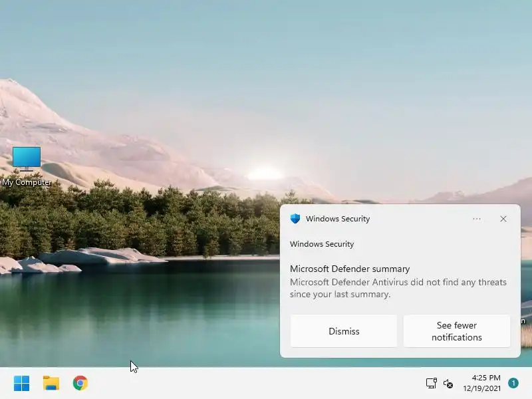Open Google Chrome from taskbar

(80, 383)
